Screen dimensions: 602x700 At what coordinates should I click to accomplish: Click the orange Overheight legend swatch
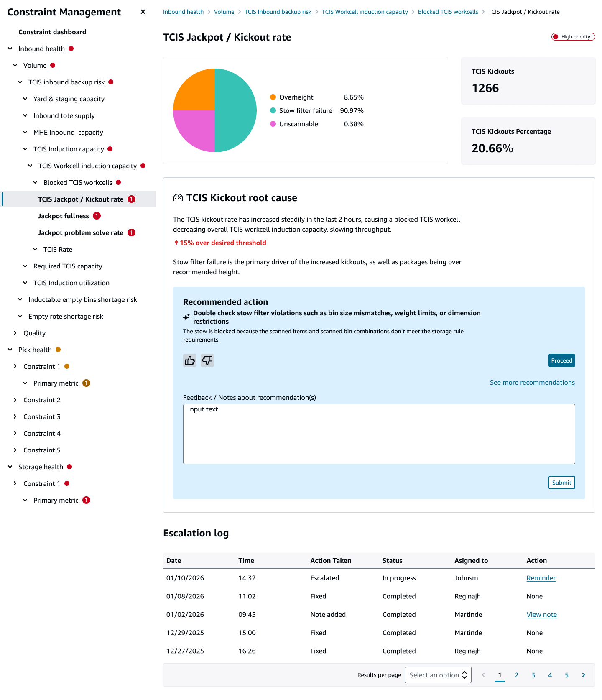[273, 97]
